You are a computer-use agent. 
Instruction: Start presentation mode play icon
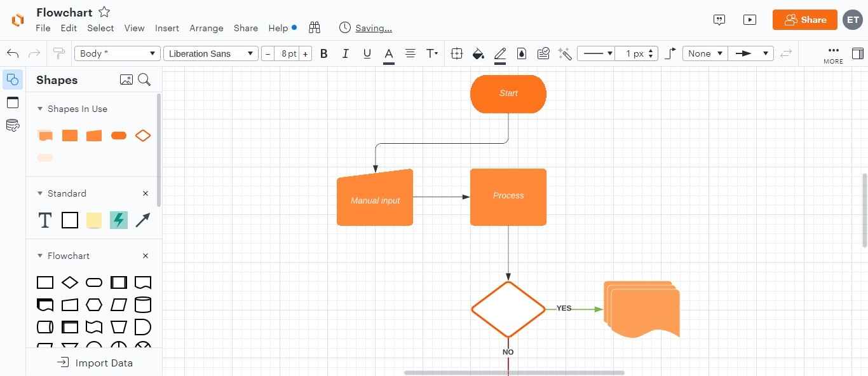750,20
